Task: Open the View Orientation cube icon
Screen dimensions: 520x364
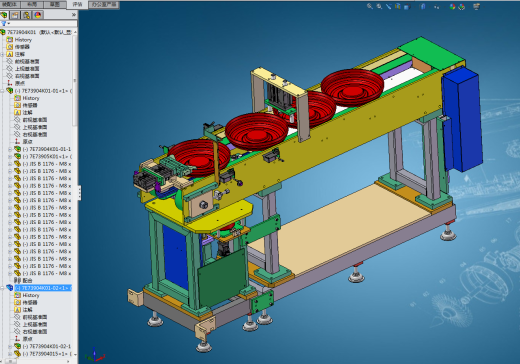Action: pyautogui.click(x=407, y=6)
